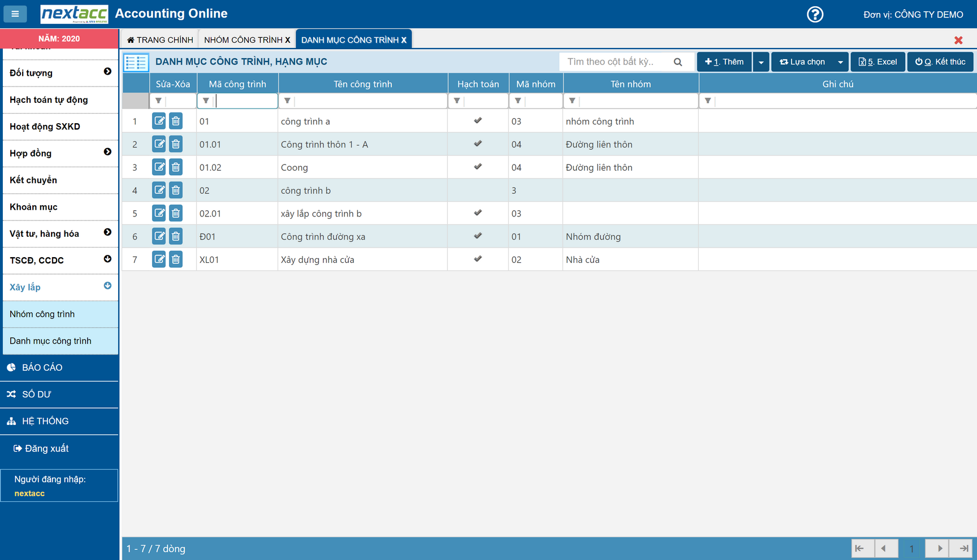977x560 pixels.
Task: Click edit icon for Xây dựng nhà cửa
Action: [159, 259]
